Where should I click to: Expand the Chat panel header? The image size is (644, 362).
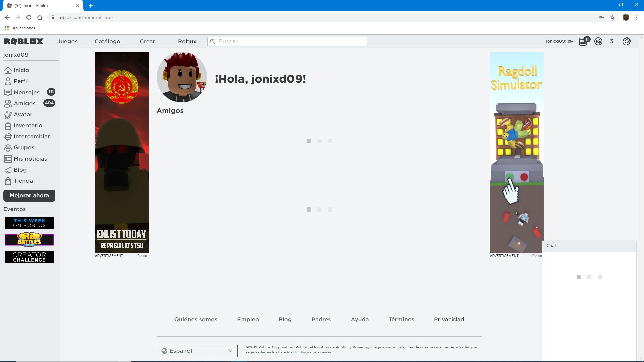[x=589, y=246]
